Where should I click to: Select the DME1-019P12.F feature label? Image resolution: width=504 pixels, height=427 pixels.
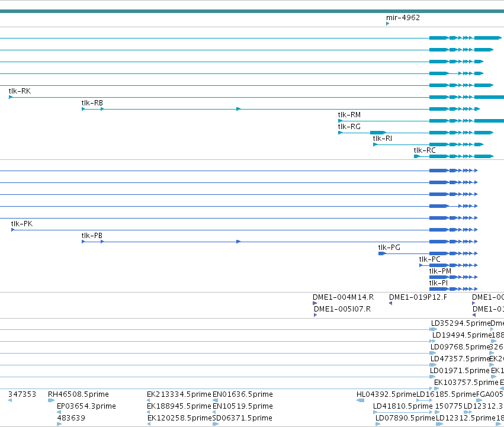(x=418, y=297)
